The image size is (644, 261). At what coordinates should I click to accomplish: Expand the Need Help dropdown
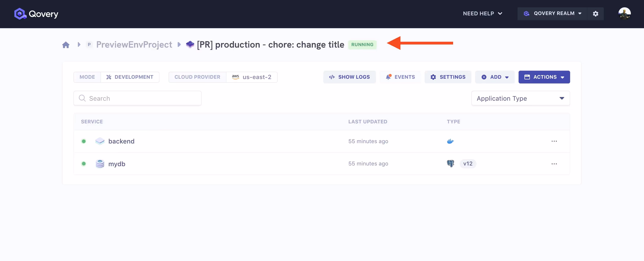483,14
